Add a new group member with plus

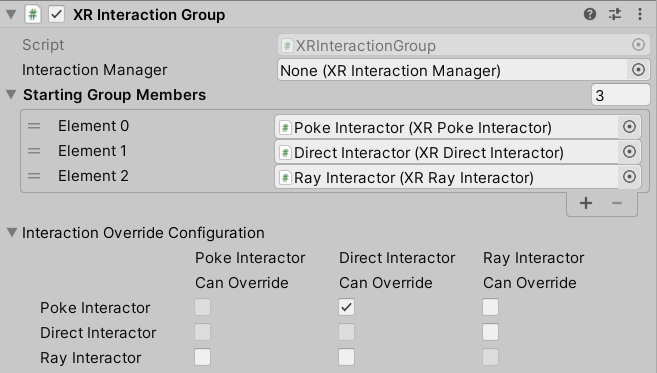[x=586, y=203]
